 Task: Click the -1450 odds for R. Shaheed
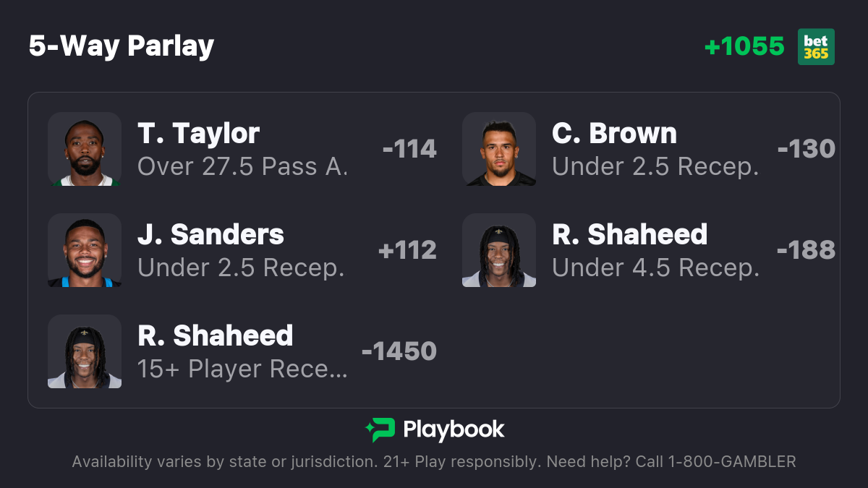(x=399, y=351)
